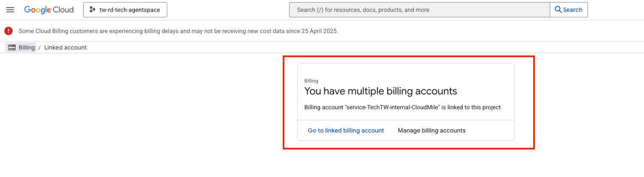Open Manage billing accounts

click(x=431, y=130)
